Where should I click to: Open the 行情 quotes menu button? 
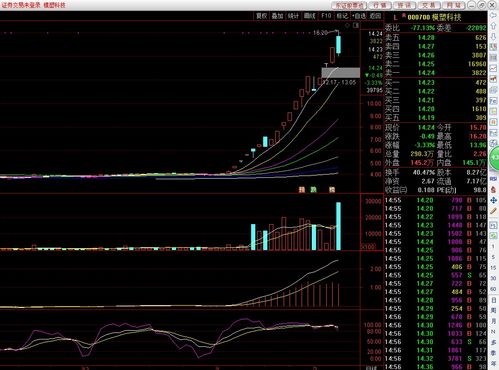coord(380,5)
